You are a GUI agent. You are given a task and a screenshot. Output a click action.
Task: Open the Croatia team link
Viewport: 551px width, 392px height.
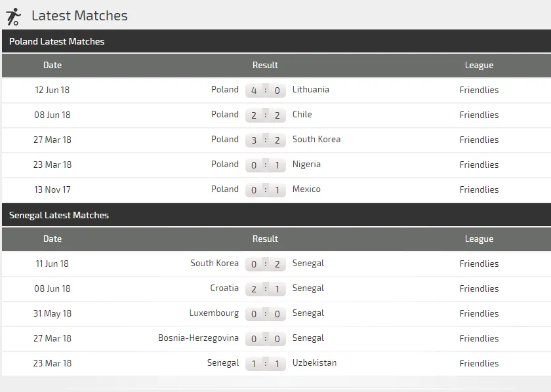point(225,288)
